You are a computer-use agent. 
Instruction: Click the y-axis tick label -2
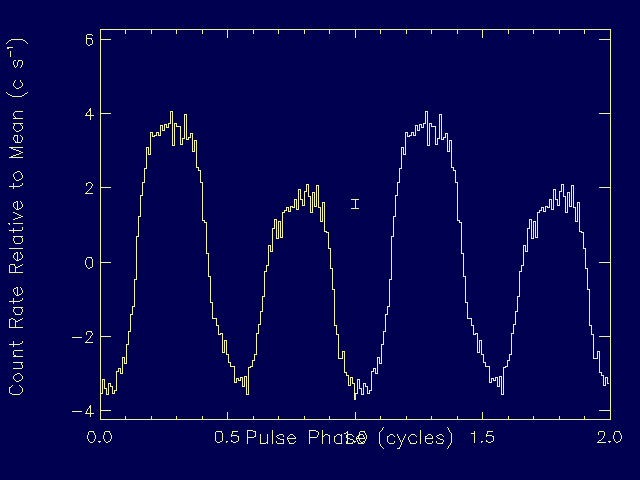click(85, 337)
